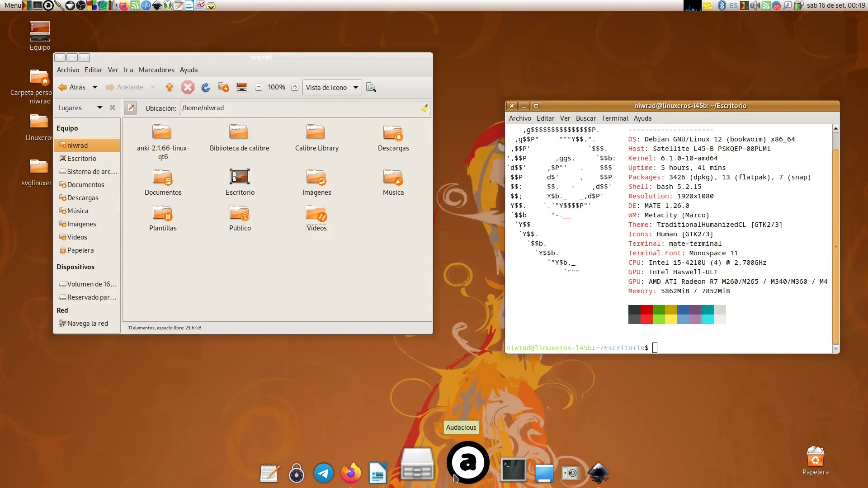868x488 pixels.
Task: Click the cyan color block in neofetch palette
Action: point(708,314)
